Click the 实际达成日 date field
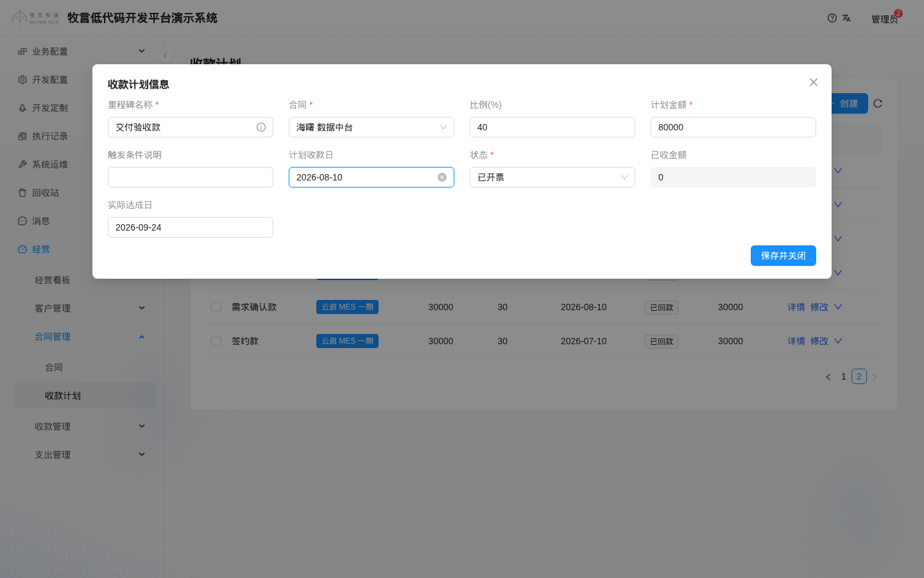924x578 pixels. (191, 227)
